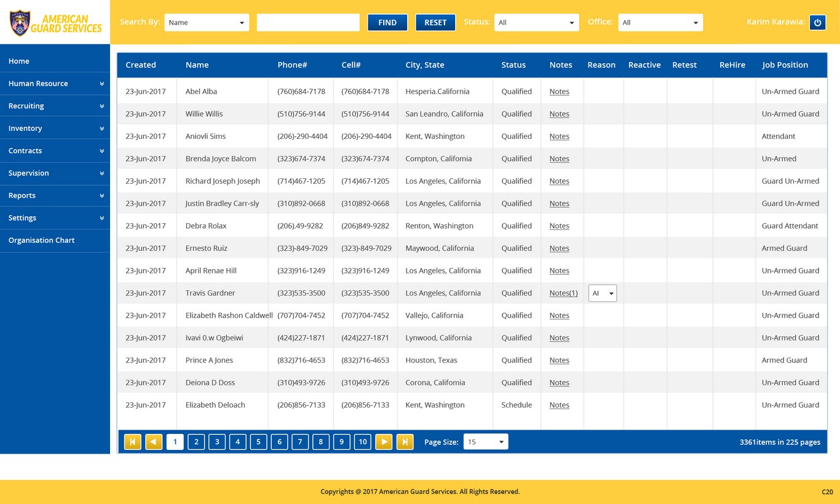Open the Search By Name dropdown

click(x=207, y=22)
